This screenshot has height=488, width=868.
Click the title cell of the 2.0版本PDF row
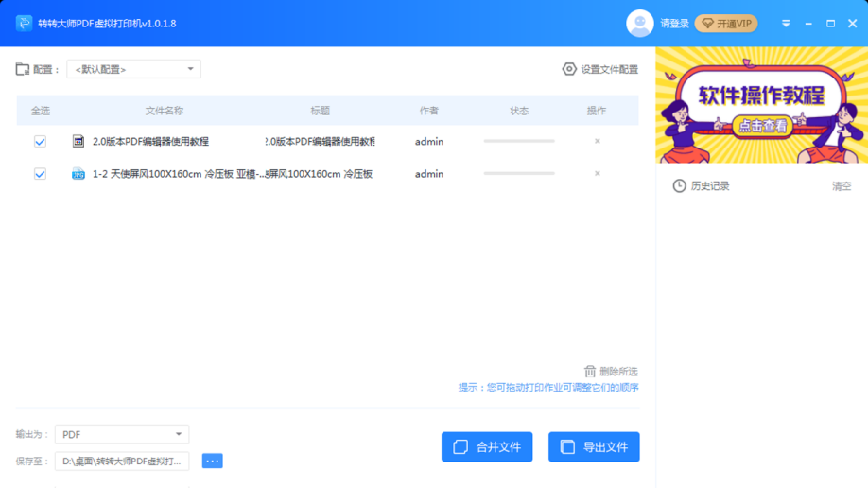(x=320, y=141)
